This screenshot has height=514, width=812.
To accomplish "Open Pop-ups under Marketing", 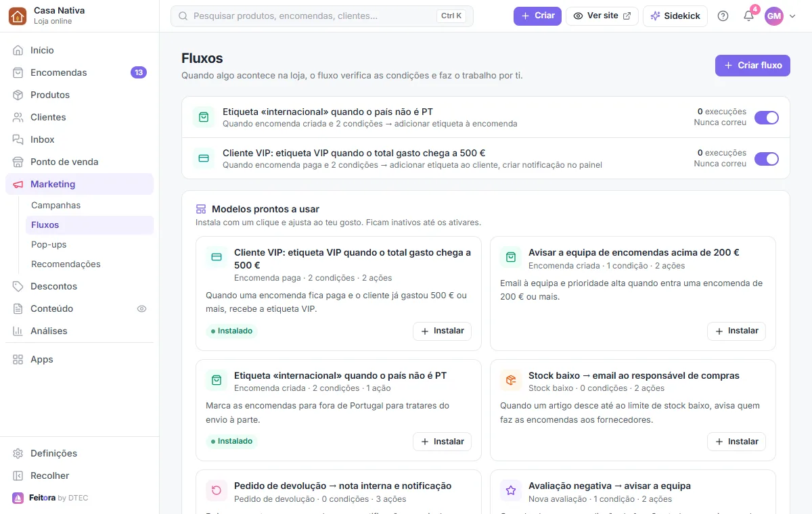I will point(89,244).
